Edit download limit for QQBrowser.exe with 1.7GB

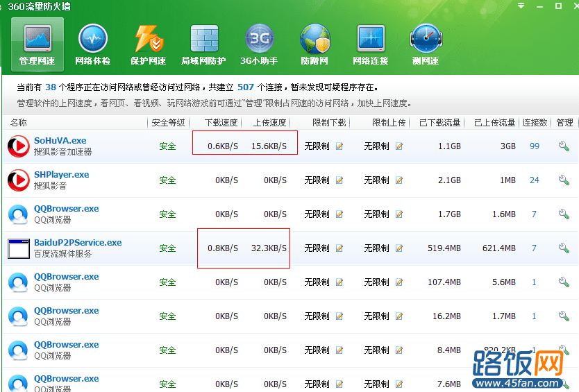click(x=339, y=214)
